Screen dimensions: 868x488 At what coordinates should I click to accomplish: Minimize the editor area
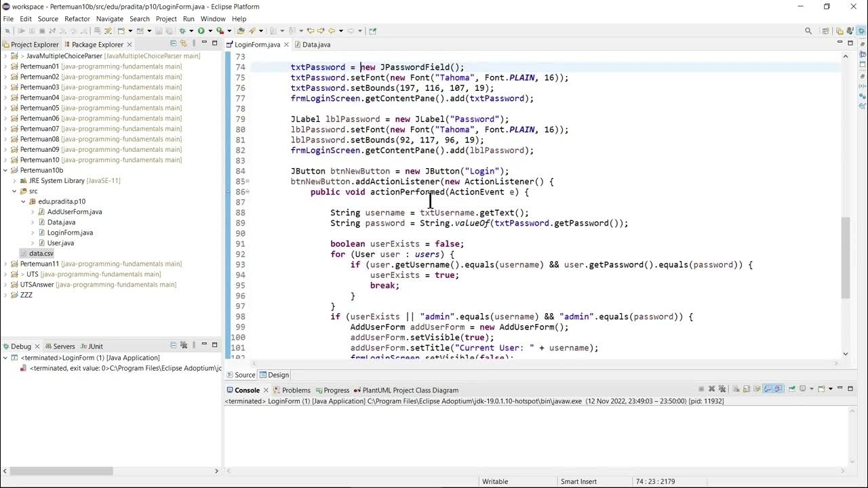tap(841, 43)
